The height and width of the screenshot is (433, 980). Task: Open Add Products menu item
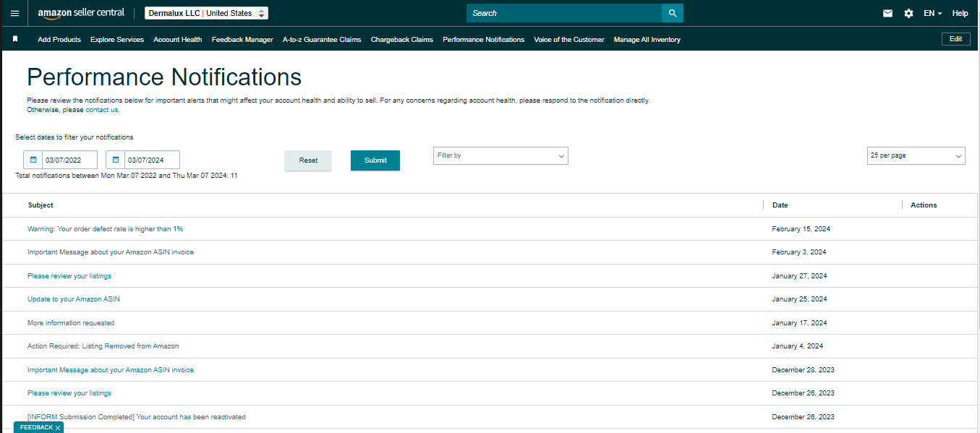pyautogui.click(x=59, y=40)
